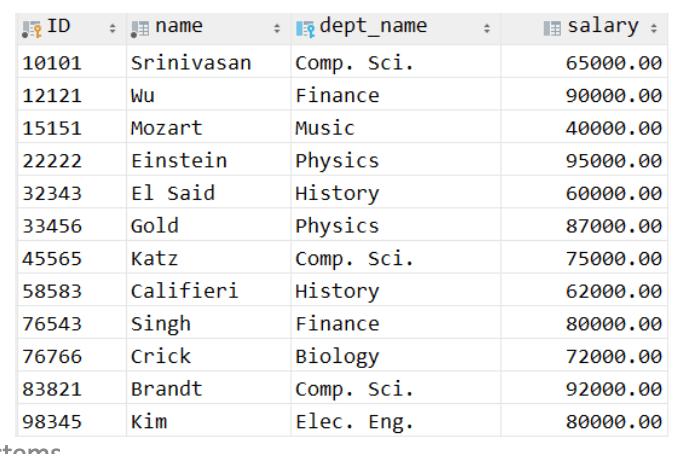Select cell with ID 10101
Image resolution: width=690 pixels, height=454 pixels.
coord(72,62)
